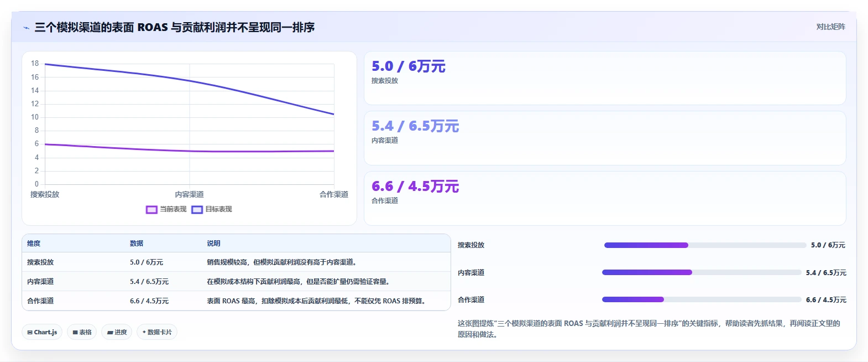This screenshot has height=362, width=868.
Task: Click the summary paragraph below progress bars
Action: click(x=649, y=329)
